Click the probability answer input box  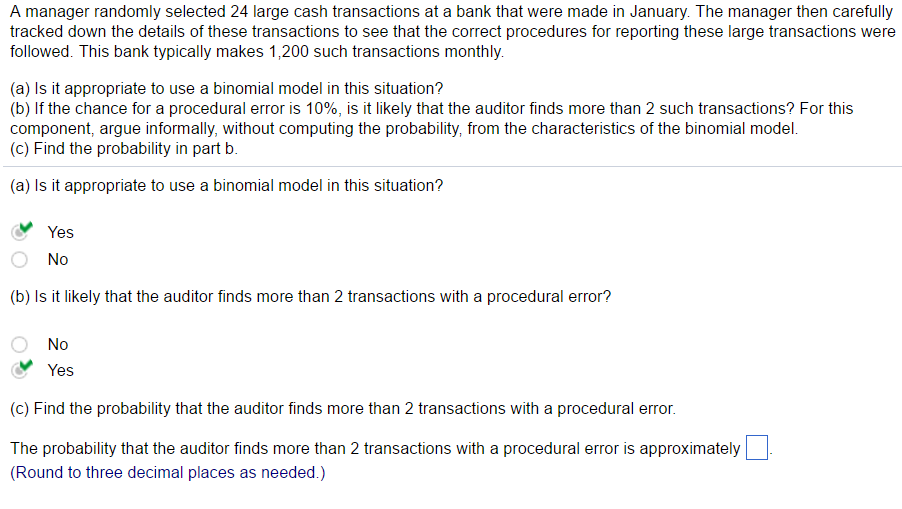coord(756,448)
